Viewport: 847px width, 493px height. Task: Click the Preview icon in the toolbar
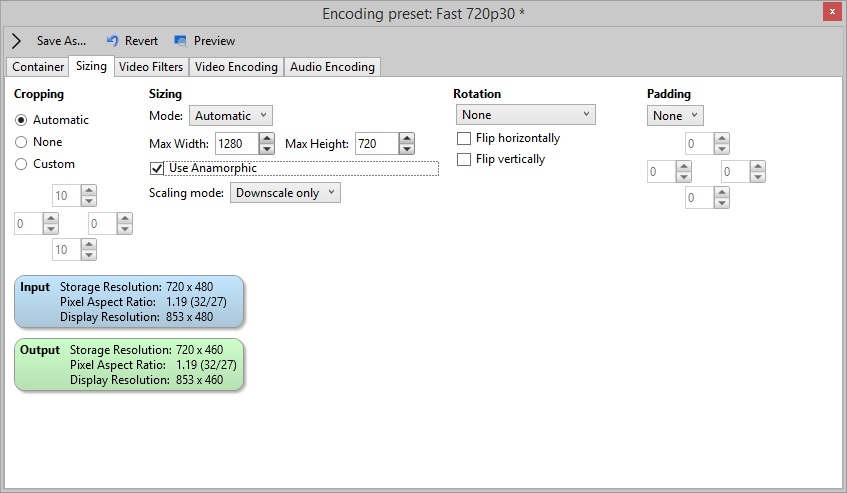[x=180, y=41]
